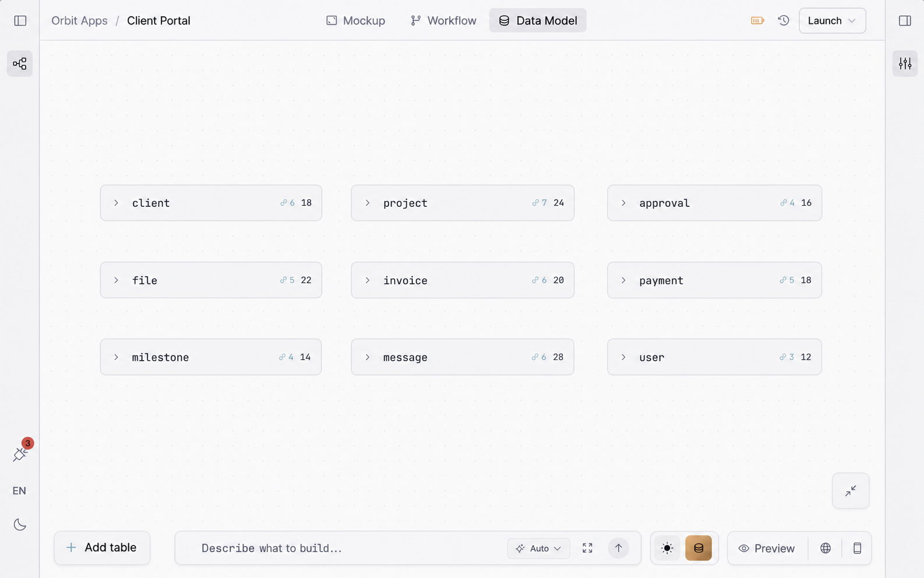Expand the file table chevron
The height and width of the screenshot is (578, 924).
tap(117, 280)
